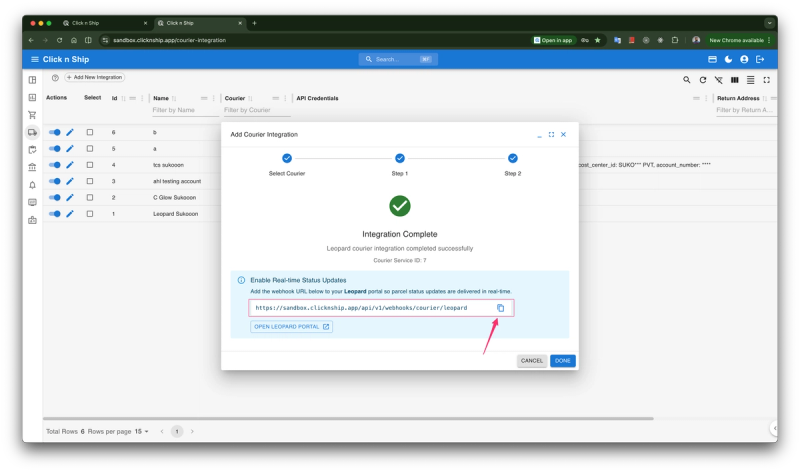Image resolution: width=800 pixels, height=472 pixels.
Task: Open the shopping cart sidebar icon
Action: tap(32, 115)
